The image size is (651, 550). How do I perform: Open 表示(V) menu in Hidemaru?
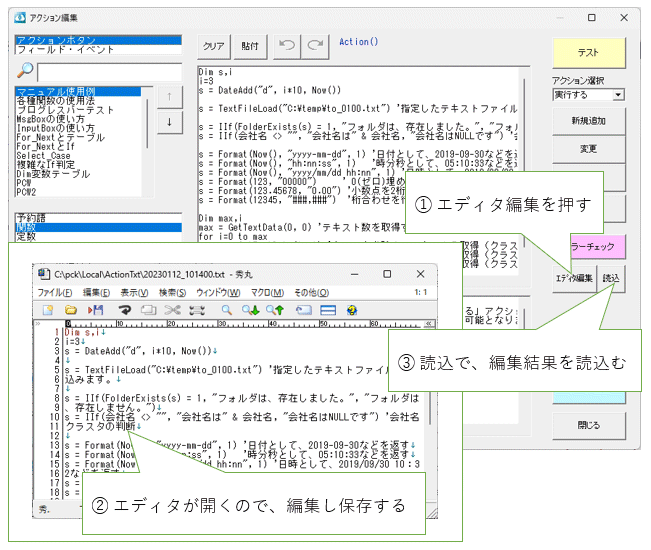point(134,293)
